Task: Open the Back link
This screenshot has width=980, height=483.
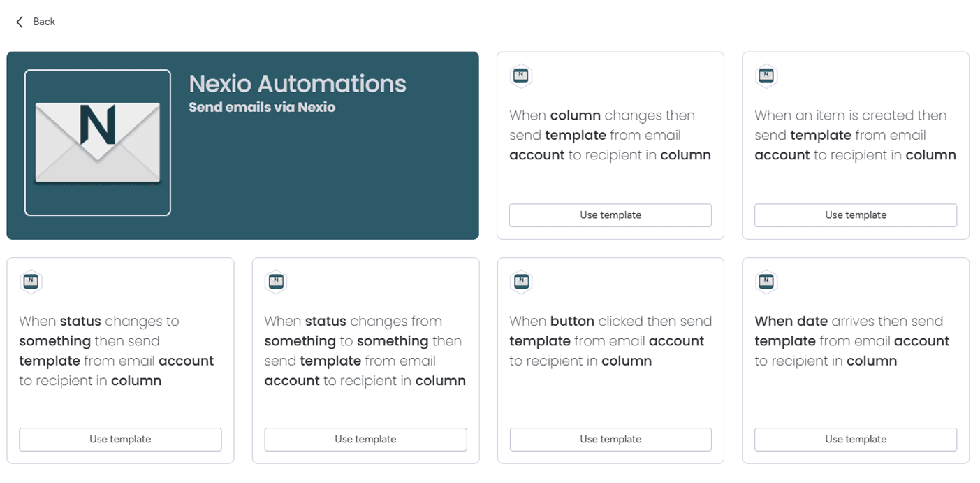Action: [43, 22]
